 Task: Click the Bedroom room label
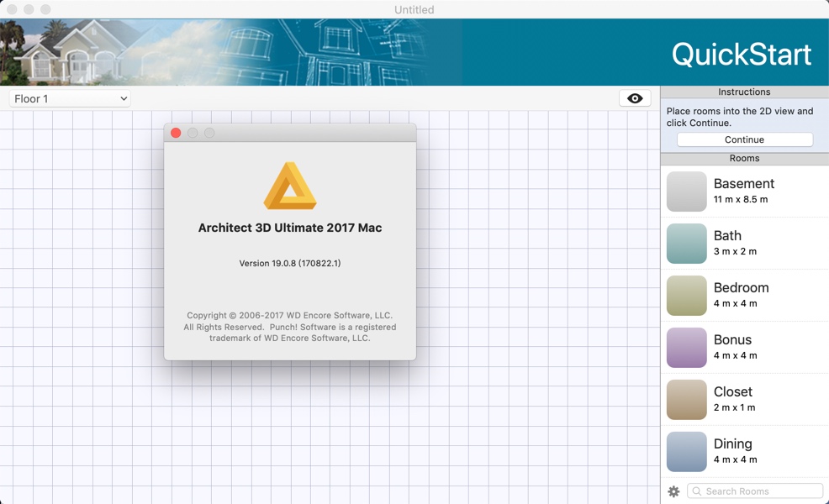coord(742,287)
